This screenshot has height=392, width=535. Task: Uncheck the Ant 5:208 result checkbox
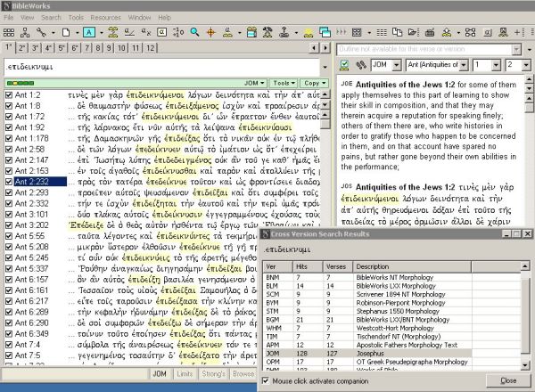coord(9,247)
